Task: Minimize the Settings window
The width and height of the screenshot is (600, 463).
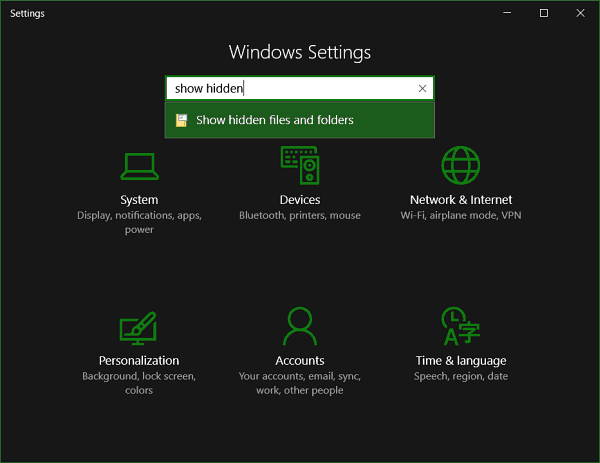Action: pyautogui.click(x=507, y=13)
